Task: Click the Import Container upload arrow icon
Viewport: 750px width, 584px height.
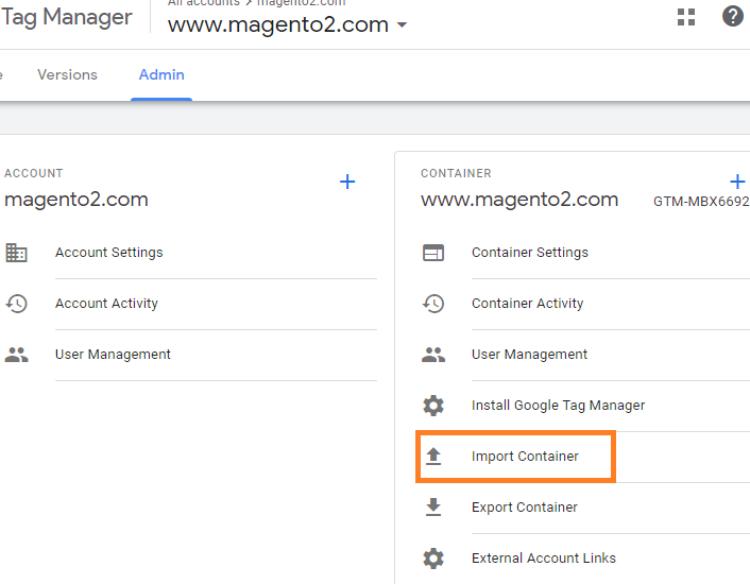Action: tap(434, 457)
